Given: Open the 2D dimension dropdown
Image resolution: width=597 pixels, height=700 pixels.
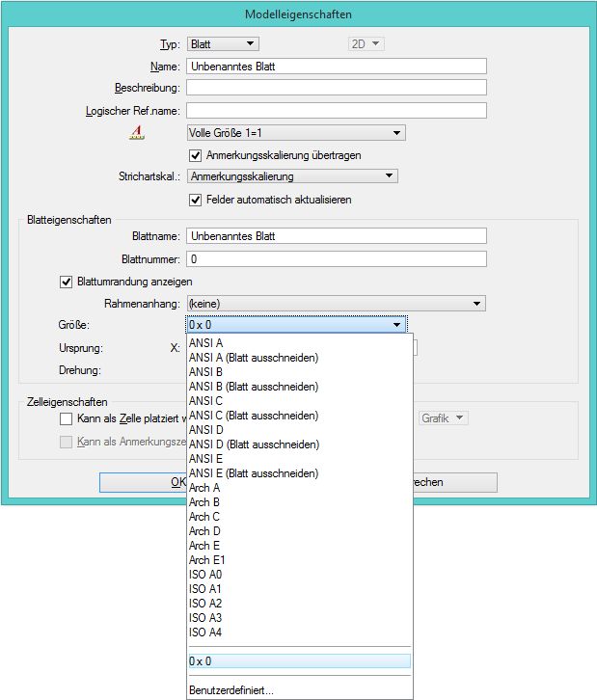Looking at the screenshot, I should pos(366,43).
